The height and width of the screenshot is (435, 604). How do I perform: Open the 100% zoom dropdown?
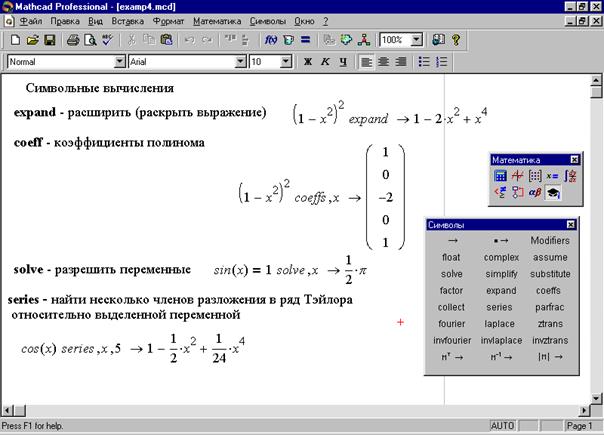click(416, 40)
